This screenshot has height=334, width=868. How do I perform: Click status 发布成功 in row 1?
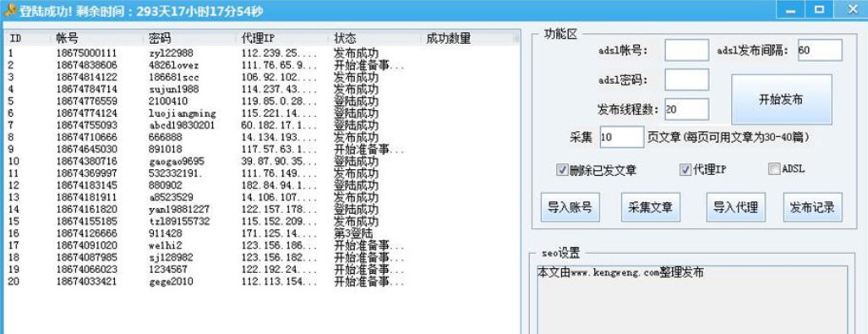(x=356, y=53)
